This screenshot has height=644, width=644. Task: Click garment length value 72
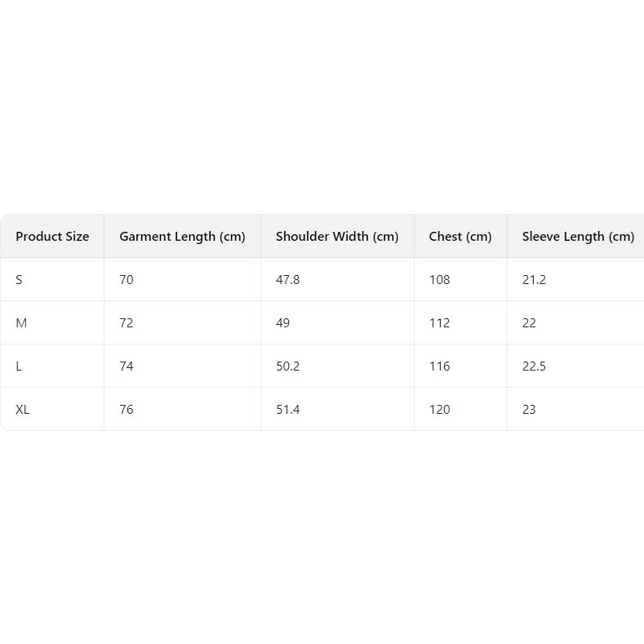(127, 323)
